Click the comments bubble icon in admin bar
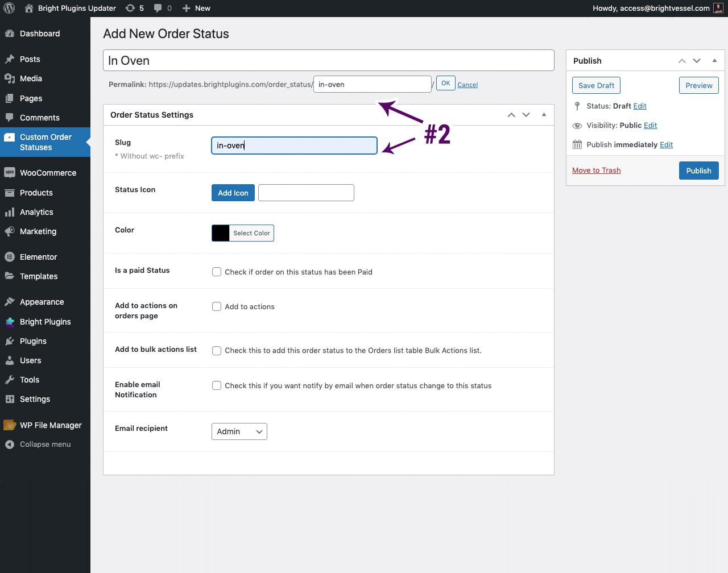728x573 pixels. (158, 8)
